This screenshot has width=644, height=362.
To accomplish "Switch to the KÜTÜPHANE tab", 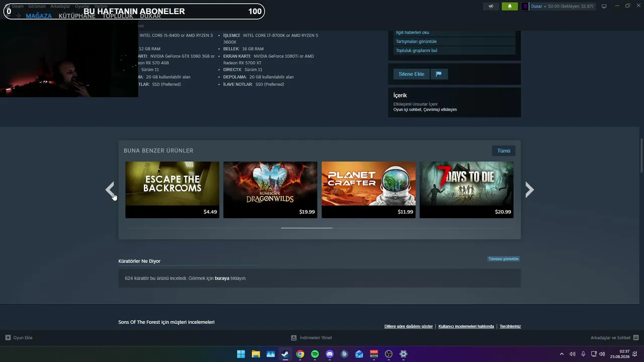I will click(x=77, y=16).
